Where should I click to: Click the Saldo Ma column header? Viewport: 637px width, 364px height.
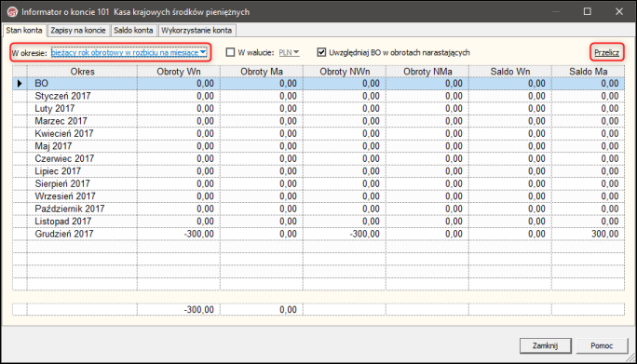point(588,72)
